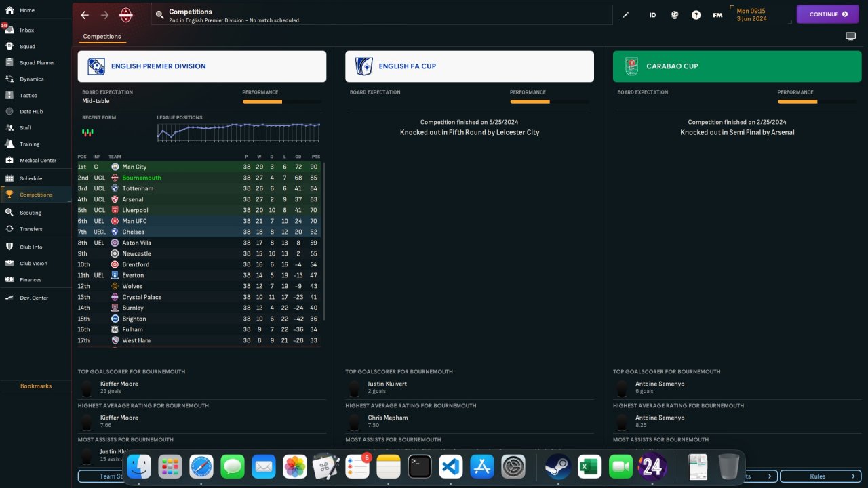This screenshot has width=868, height=488.
Task: Click the search magnifier icon
Action: pyautogui.click(x=159, y=14)
